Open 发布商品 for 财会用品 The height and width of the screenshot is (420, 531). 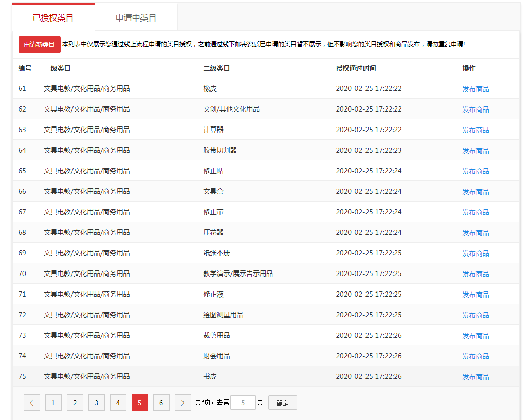click(475, 356)
